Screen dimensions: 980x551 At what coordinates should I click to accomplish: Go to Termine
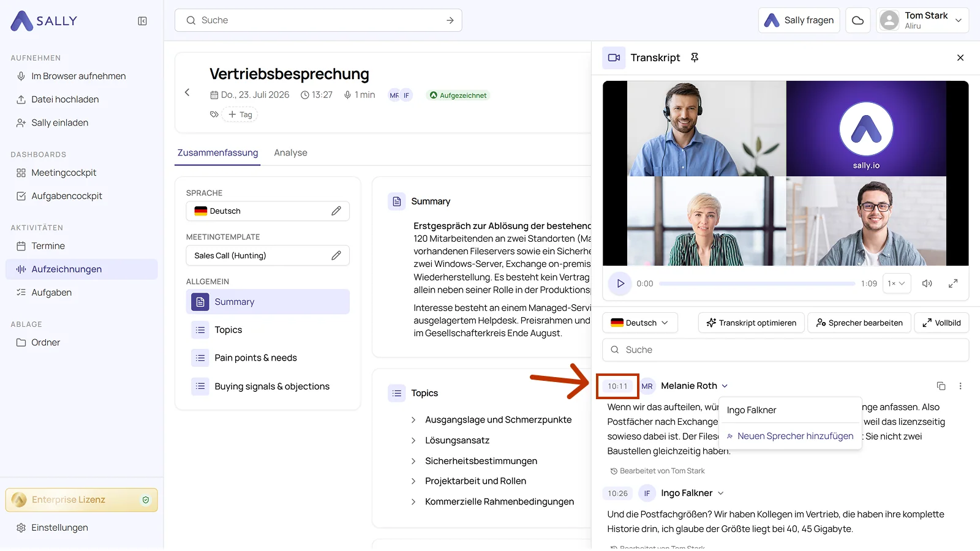coord(81,246)
